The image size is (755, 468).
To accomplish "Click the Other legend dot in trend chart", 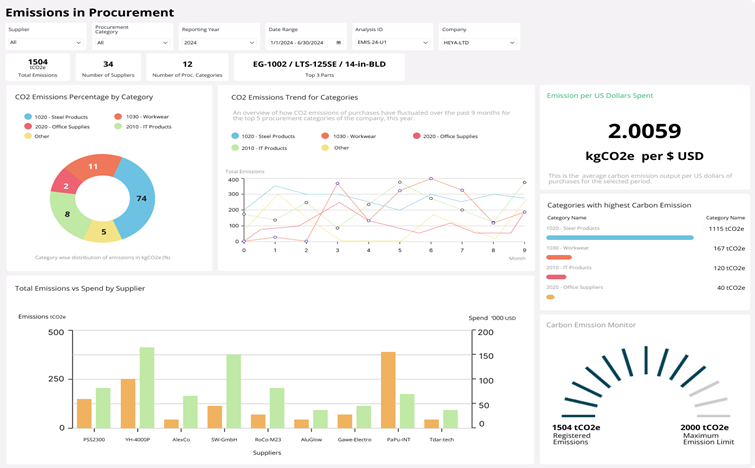I will click(x=325, y=147).
